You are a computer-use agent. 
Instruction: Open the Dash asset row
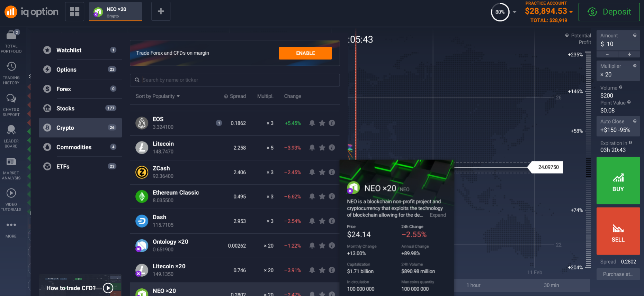235,221
